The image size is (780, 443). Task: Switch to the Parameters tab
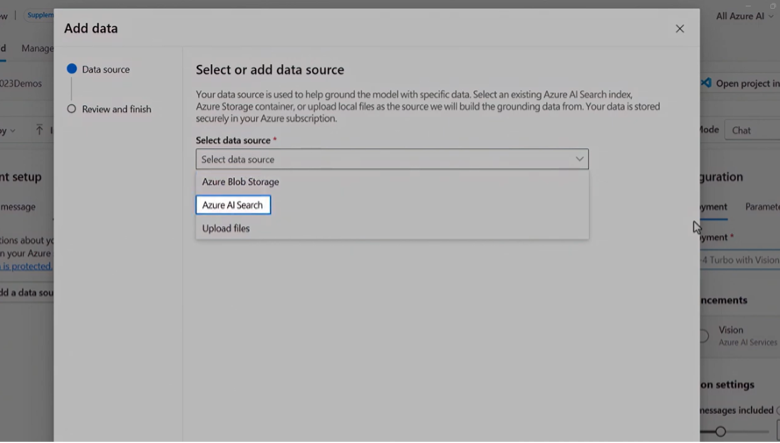pyautogui.click(x=762, y=207)
